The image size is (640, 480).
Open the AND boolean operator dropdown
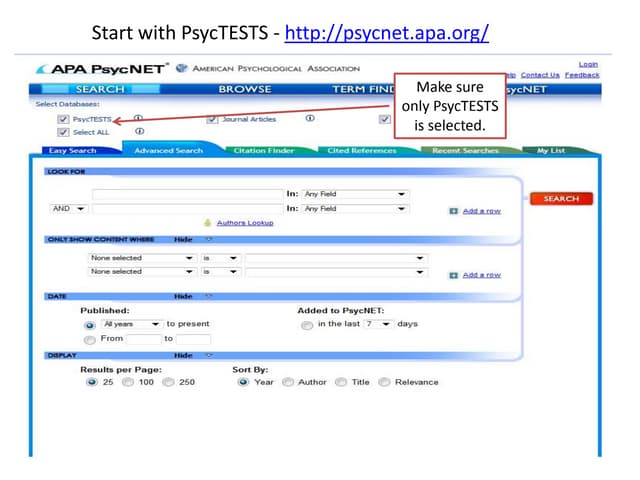pos(68,209)
